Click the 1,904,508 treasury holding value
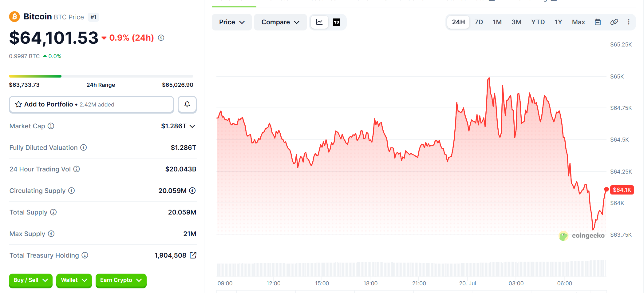Viewport: 644px width, 293px height. coord(171,255)
